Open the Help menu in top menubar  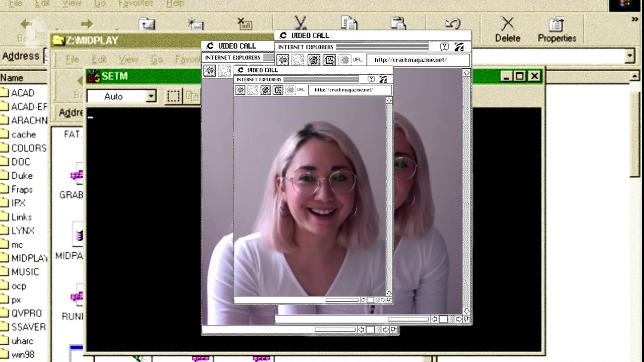(x=175, y=4)
